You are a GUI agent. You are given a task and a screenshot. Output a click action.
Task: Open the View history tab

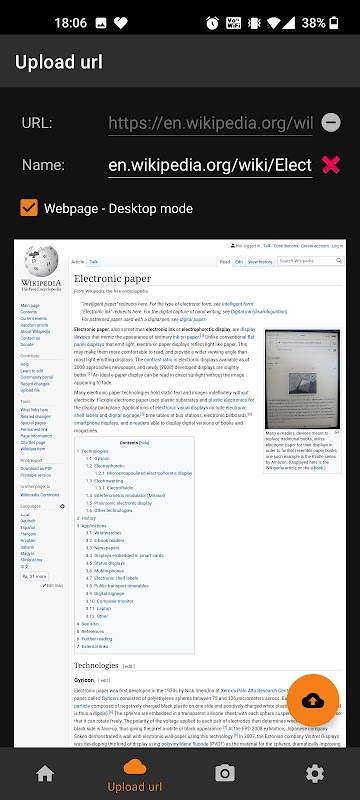[260, 262]
